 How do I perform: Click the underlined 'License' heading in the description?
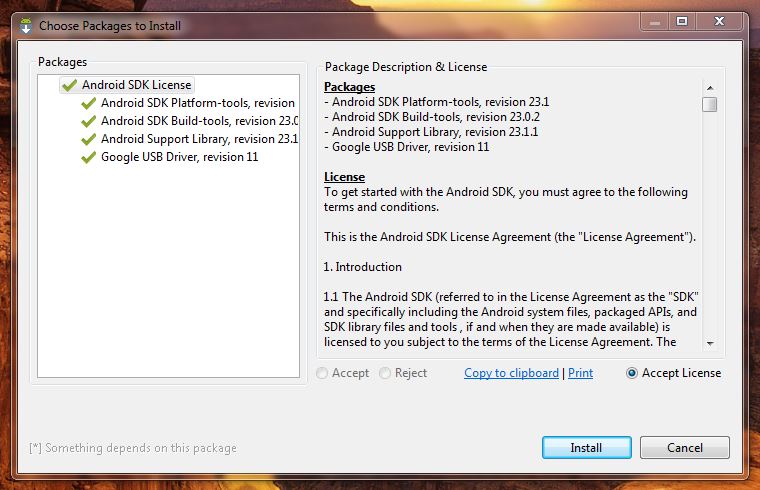pos(344,177)
